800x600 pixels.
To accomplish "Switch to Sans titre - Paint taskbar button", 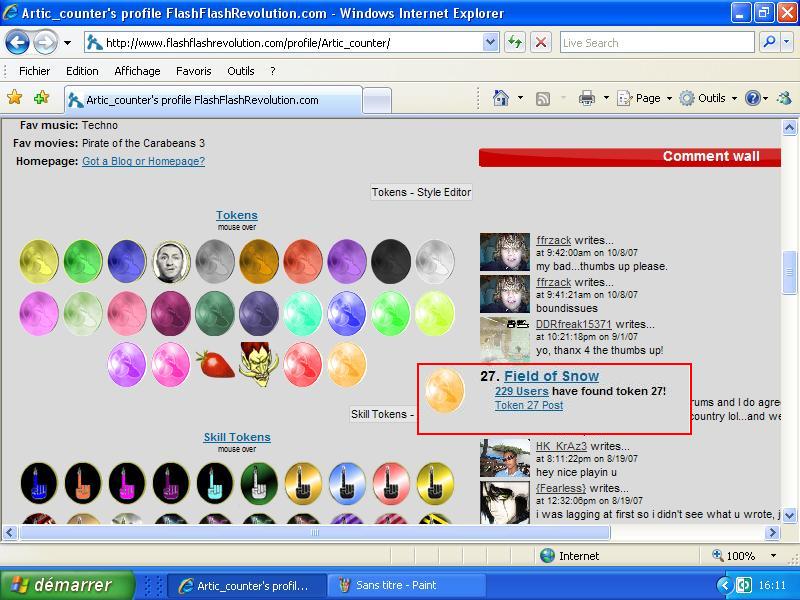I will 404,585.
